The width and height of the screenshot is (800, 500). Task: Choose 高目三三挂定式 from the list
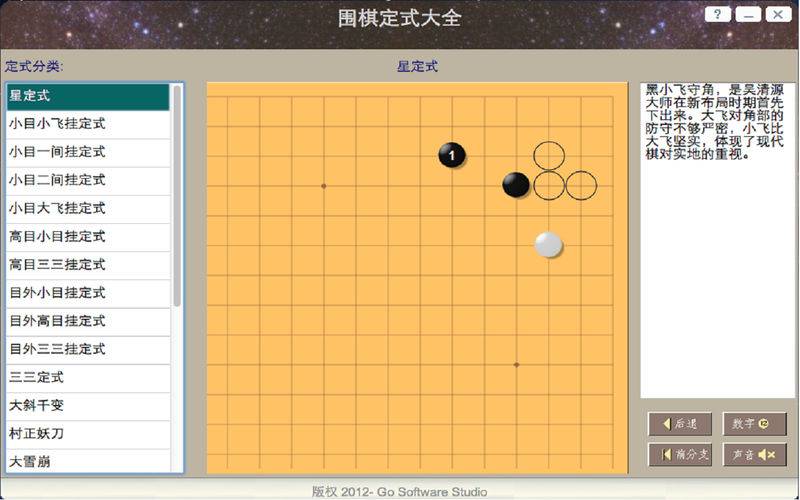[88, 265]
